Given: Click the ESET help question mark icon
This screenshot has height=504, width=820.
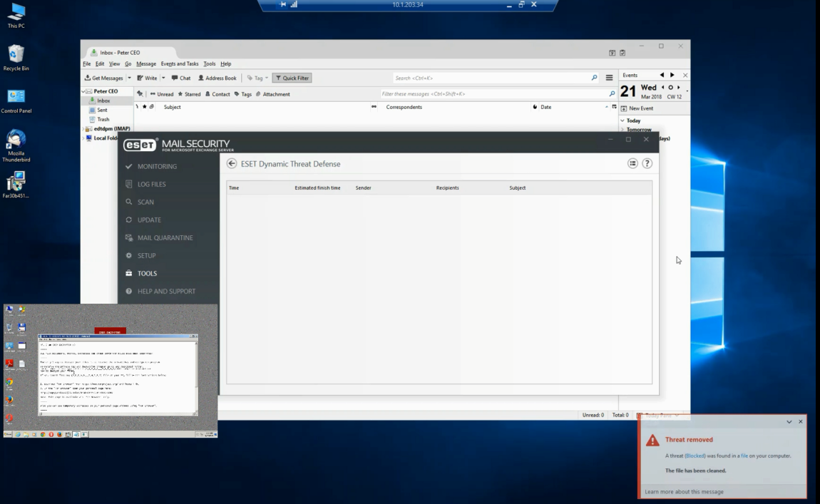Looking at the screenshot, I should [x=647, y=163].
